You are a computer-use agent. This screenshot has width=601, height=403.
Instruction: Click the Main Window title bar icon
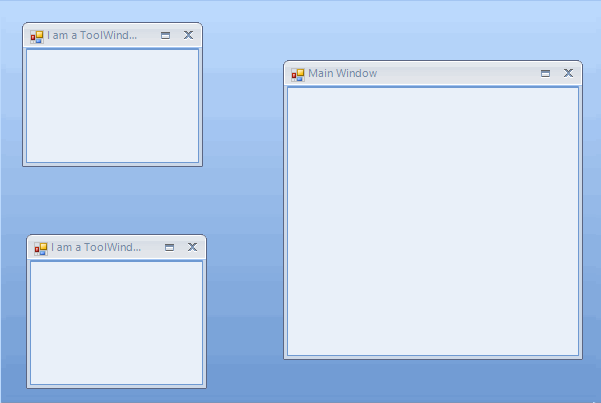(x=297, y=74)
